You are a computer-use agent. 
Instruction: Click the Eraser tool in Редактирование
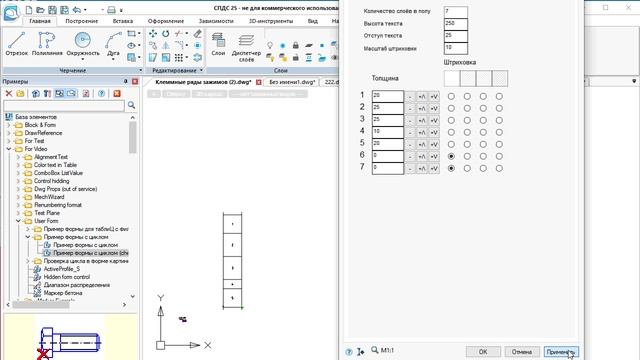198,34
